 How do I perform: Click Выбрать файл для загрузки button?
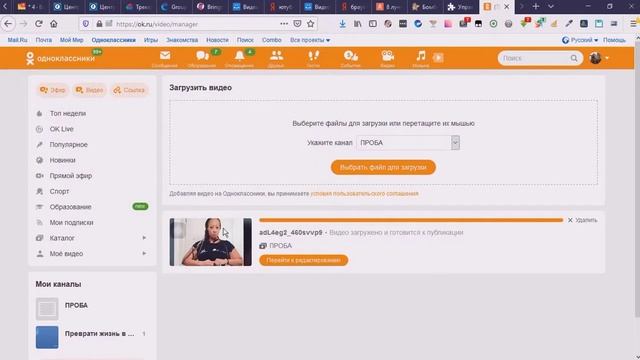383,167
